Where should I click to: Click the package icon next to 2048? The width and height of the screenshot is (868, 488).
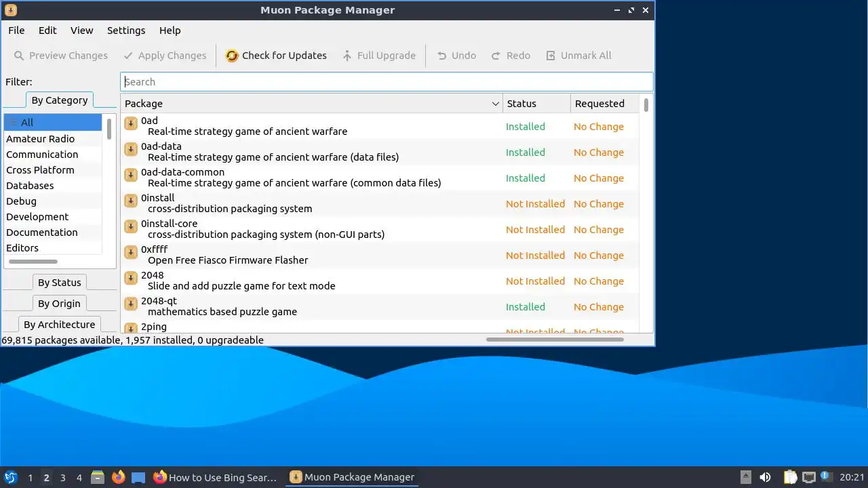pos(131,278)
